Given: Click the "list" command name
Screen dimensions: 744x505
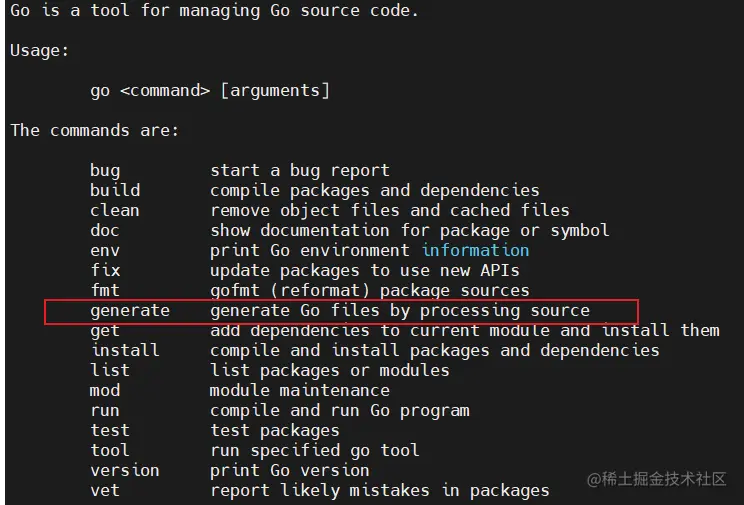Looking at the screenshot, I should point(110,370).
